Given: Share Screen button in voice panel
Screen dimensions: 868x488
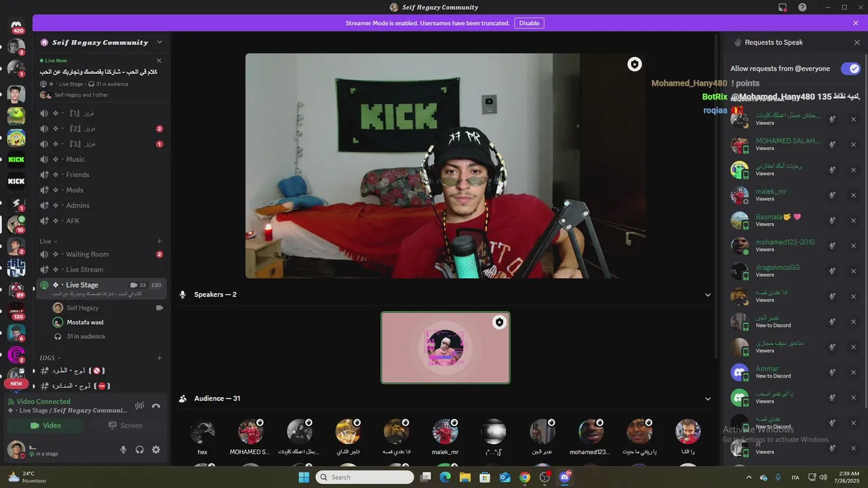Looking at the screenshot, I should (125, 426).
